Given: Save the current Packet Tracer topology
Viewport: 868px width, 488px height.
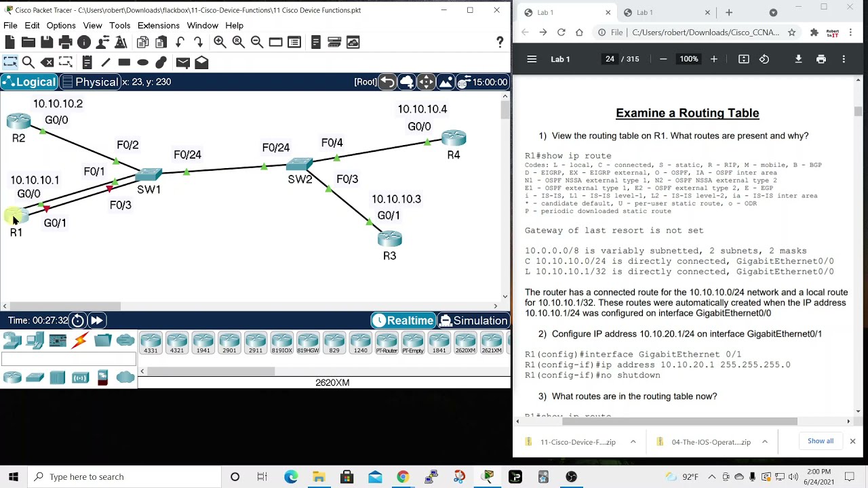Looking at the screenshot, I should (x=47, y=42).
